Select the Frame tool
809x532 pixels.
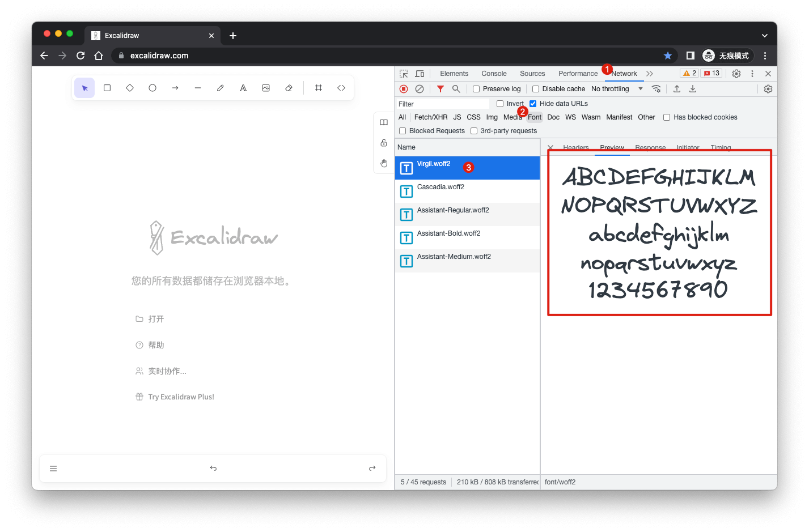[319, 88]
